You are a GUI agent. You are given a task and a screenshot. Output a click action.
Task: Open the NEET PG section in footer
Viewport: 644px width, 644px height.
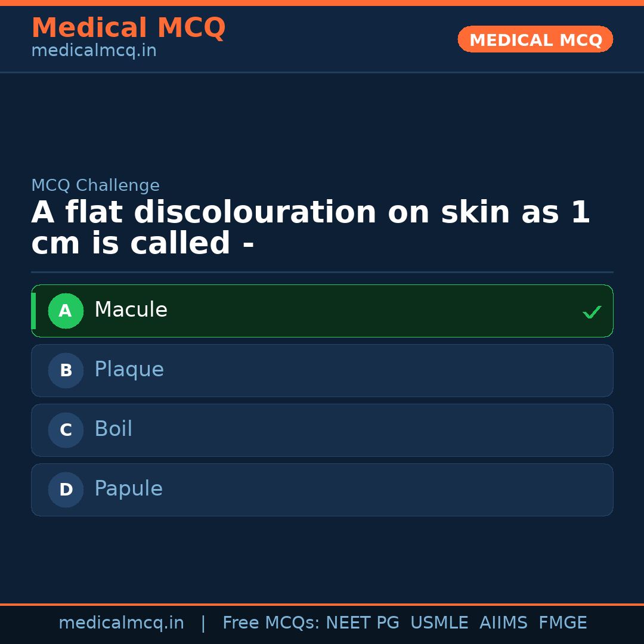(362, 623)
